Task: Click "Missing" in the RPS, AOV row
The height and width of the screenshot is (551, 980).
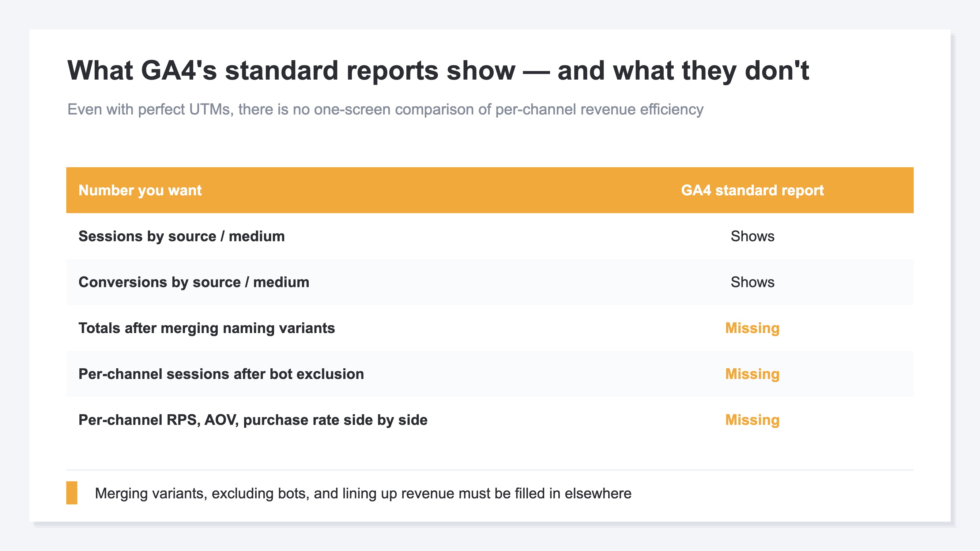Action: coord(752,420)
